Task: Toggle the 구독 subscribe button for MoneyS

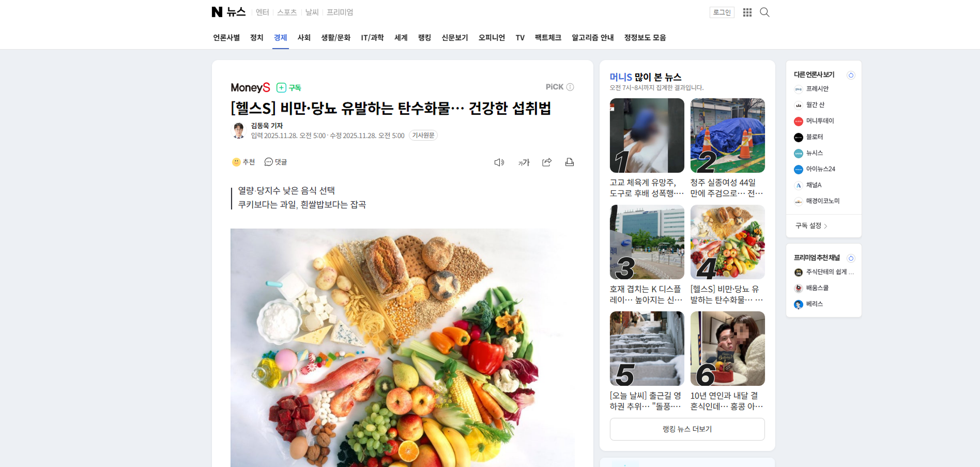Action: (289, 87)
